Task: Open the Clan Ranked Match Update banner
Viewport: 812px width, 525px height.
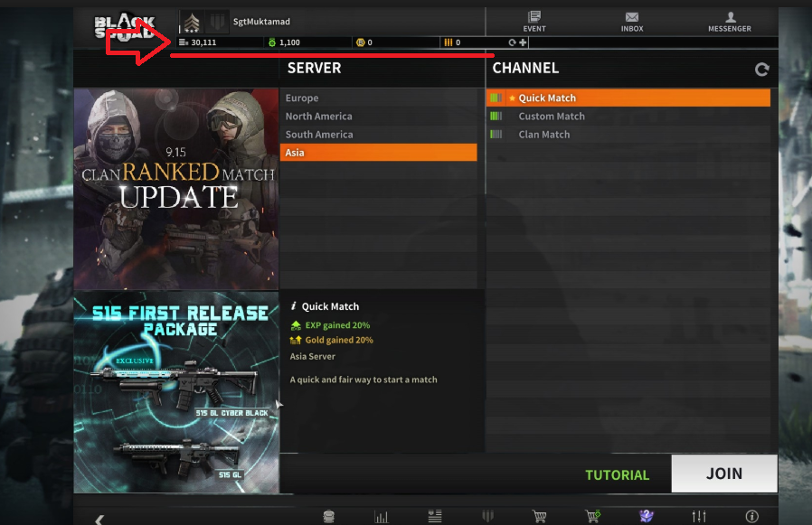Action: click(x=176, y=189)
